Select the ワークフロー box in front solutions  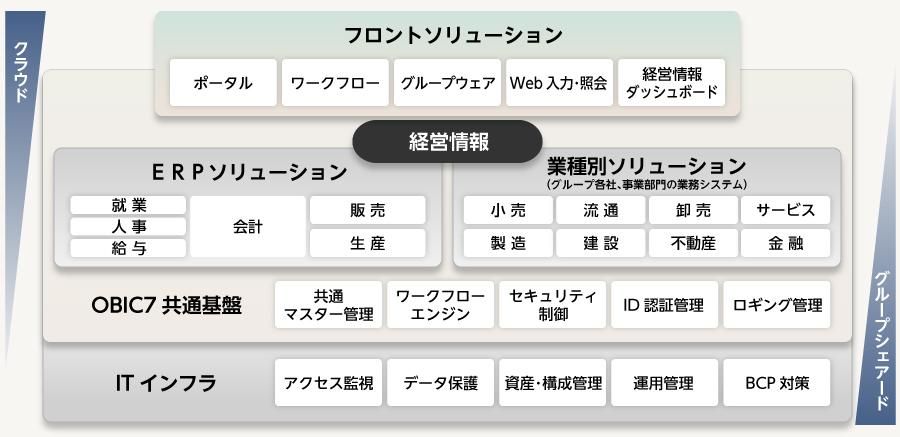coord(335,83)
